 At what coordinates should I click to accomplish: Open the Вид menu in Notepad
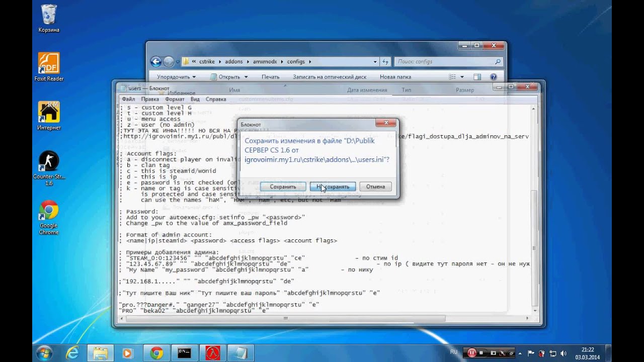[195, 100]
